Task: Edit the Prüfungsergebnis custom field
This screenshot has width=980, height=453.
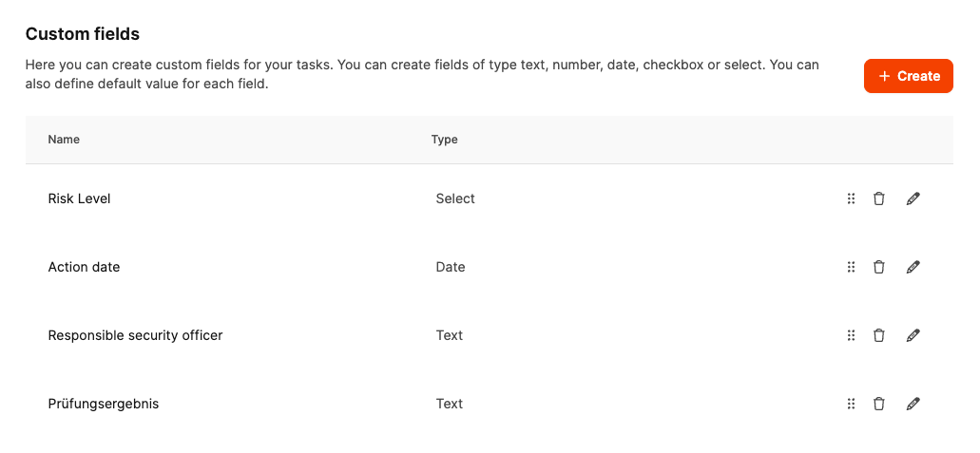Action: tap(913, 404)
